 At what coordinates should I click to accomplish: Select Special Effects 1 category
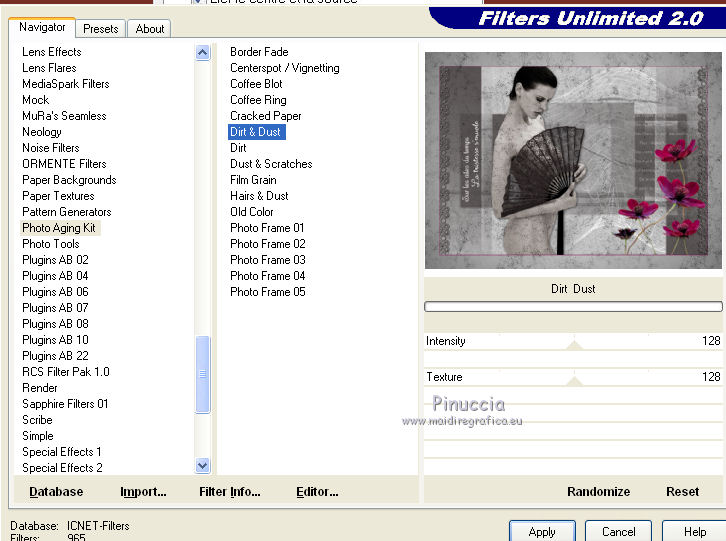[x=62, y=452]
